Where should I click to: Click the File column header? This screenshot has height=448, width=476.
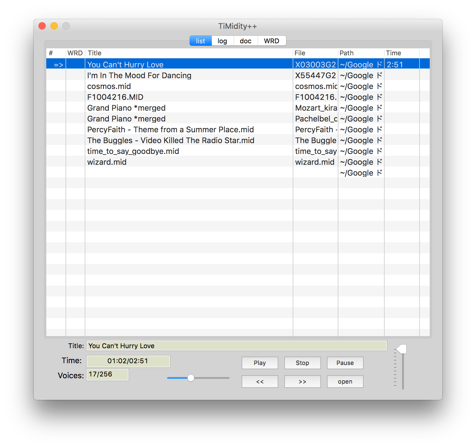pyautogui.click(x=316, y=53)
